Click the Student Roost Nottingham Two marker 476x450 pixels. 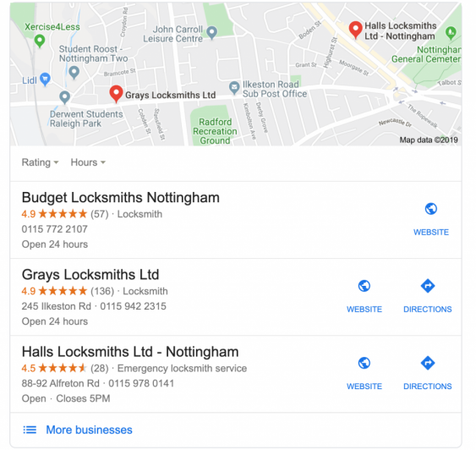74,73
